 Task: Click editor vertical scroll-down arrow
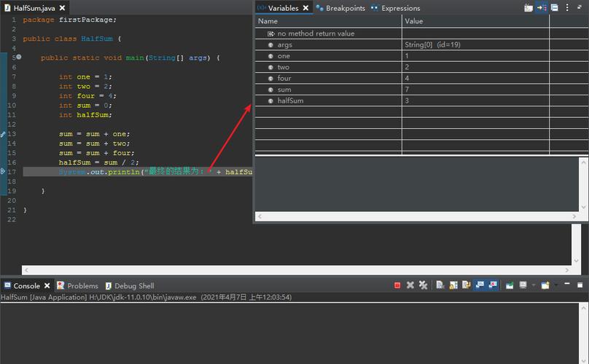[x=576, y=261]
